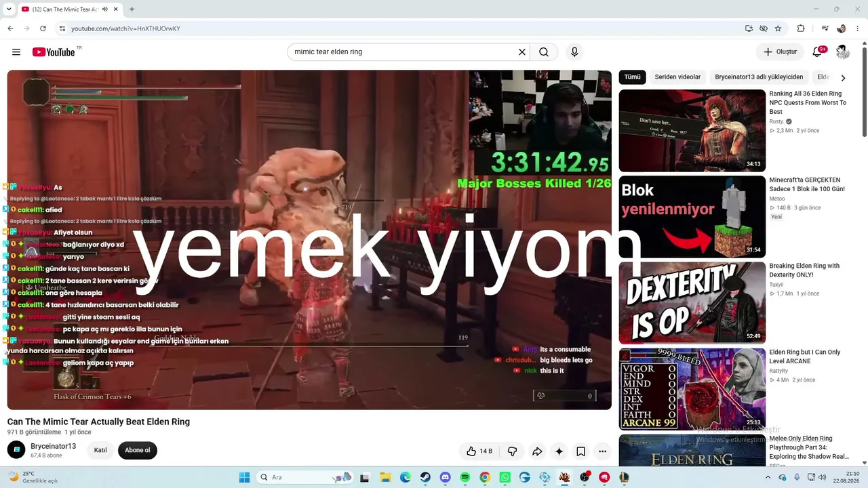Open the Rusty channel name
868x488 pixels.
[776, 122]
